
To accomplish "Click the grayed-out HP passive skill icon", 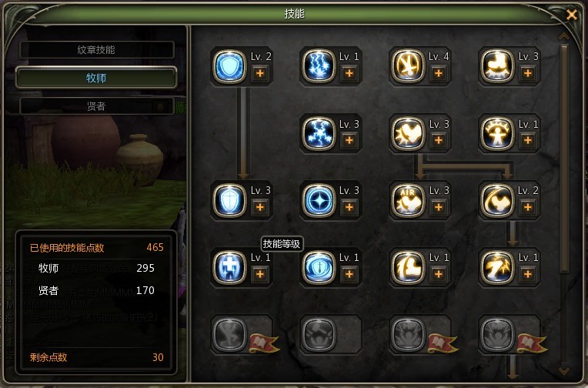I will tap(408, 334).
